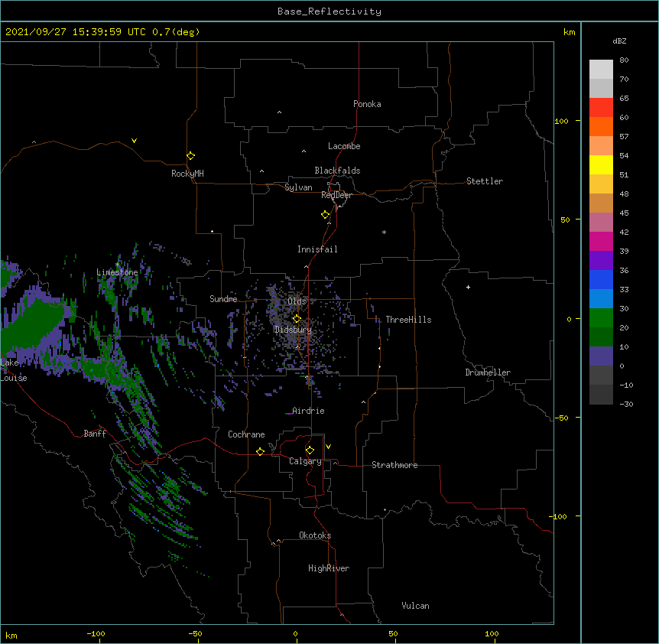Select the yellow diamond marker below Cochrane

coord(260,451)
